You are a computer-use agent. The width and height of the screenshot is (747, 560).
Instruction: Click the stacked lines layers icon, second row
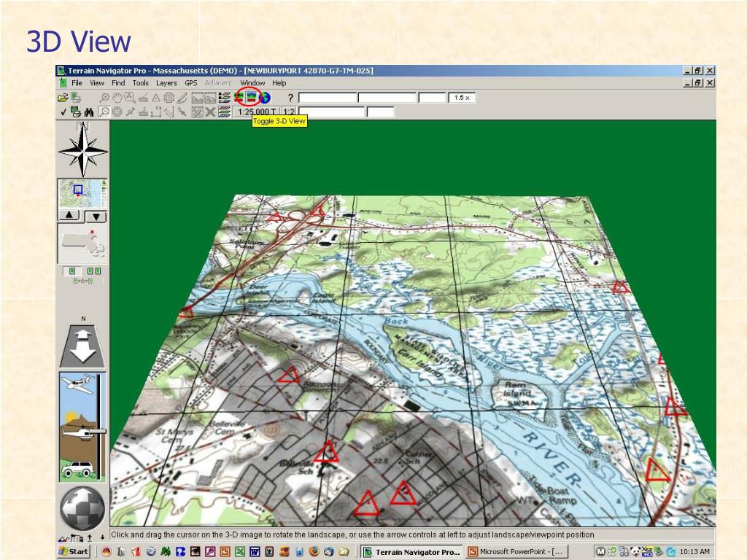click(x=224, y=112)
